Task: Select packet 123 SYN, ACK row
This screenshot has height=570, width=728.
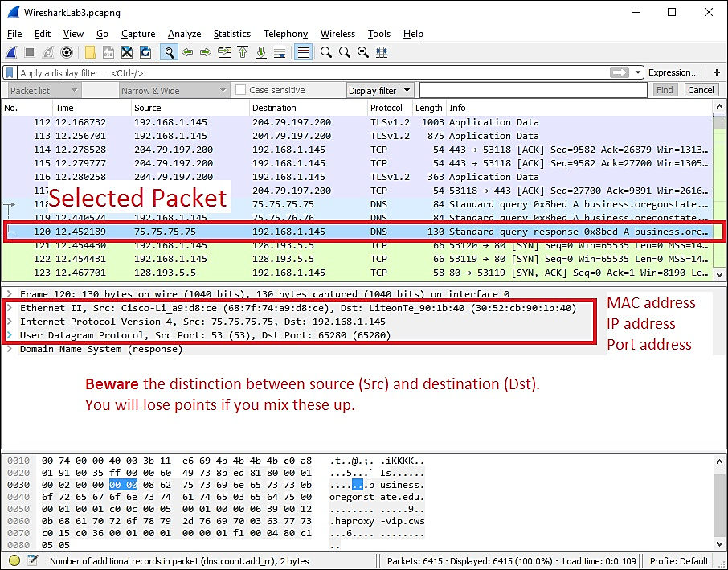Action: tap(357, 273)
